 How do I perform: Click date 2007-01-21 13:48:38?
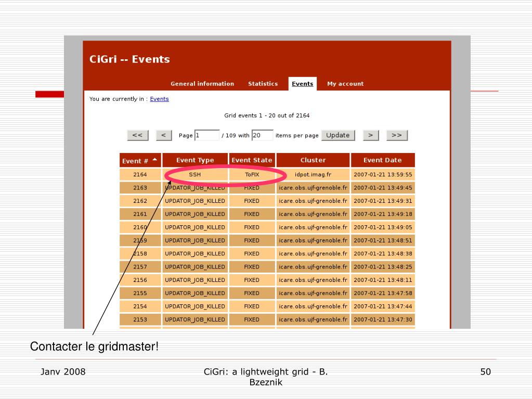coord(383,253)
